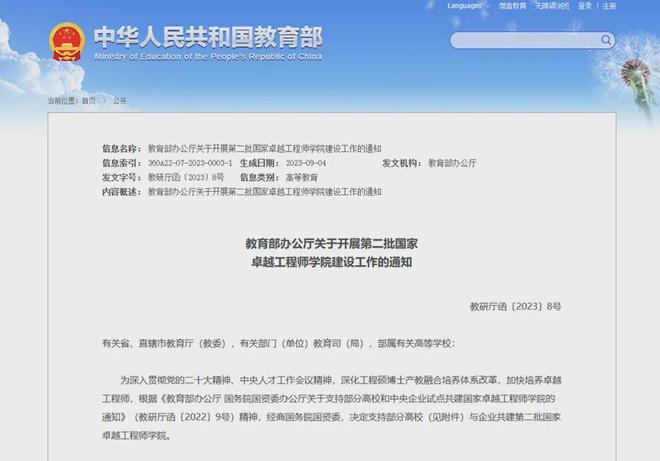Image resolution: width=660 pixels, height=461 pixels.
Task: Click the 信息名称 value text
Action: pyautogui.click(x=264, y=149)
